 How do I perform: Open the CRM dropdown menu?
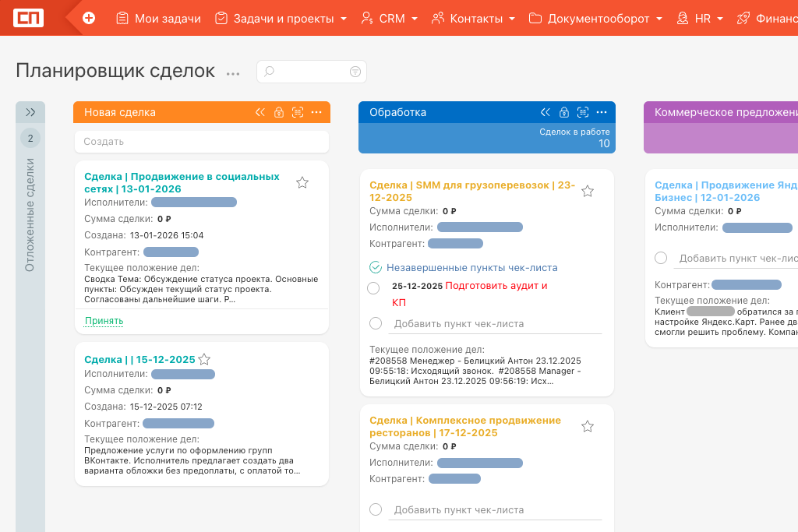[390, 18]
